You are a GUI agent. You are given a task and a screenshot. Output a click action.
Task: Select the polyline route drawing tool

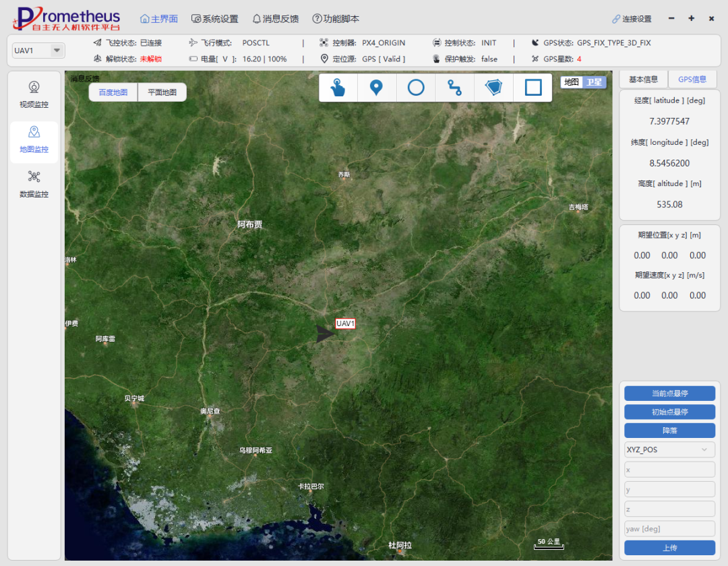[455, 88]
